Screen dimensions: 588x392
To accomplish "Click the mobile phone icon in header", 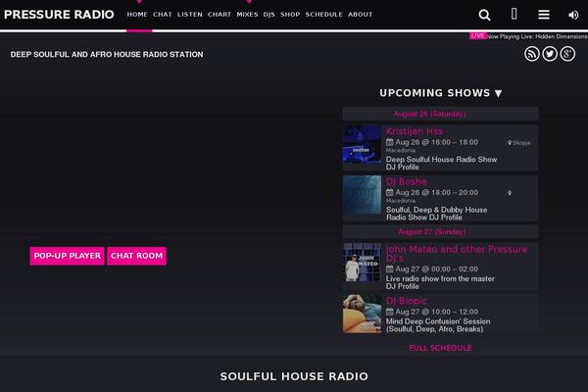I will [514, 14].
